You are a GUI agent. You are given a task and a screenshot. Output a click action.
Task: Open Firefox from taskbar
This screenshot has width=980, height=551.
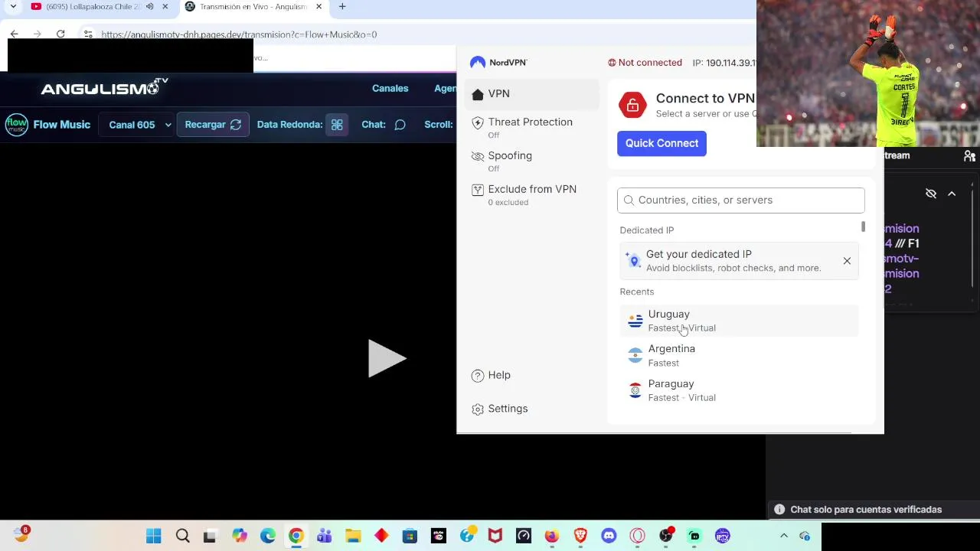pos(552,536)
